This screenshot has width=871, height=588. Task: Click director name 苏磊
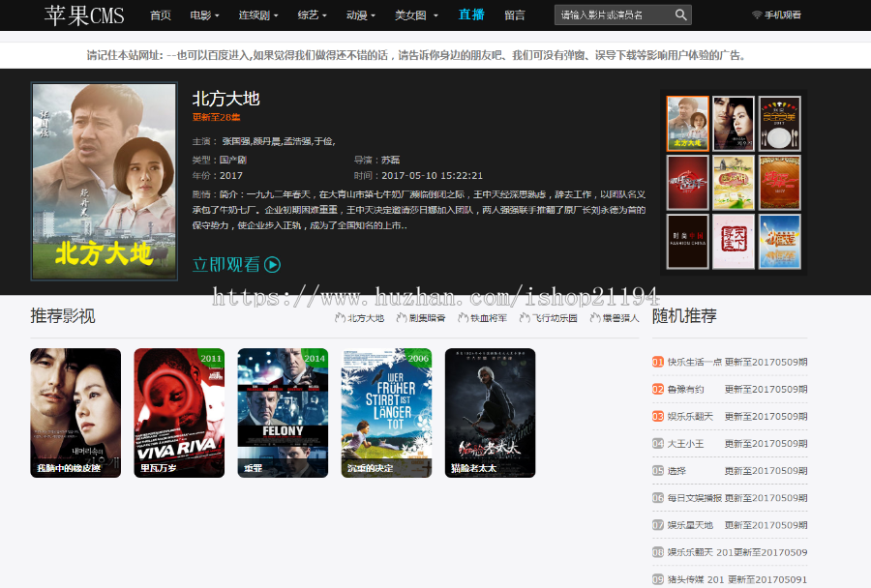click(391, 160)
